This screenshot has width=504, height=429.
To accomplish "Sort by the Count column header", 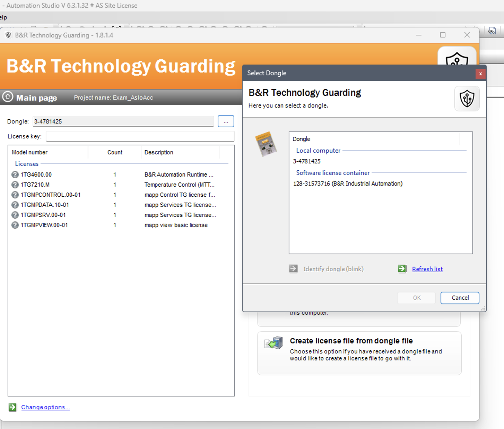I will coord(115,152).
